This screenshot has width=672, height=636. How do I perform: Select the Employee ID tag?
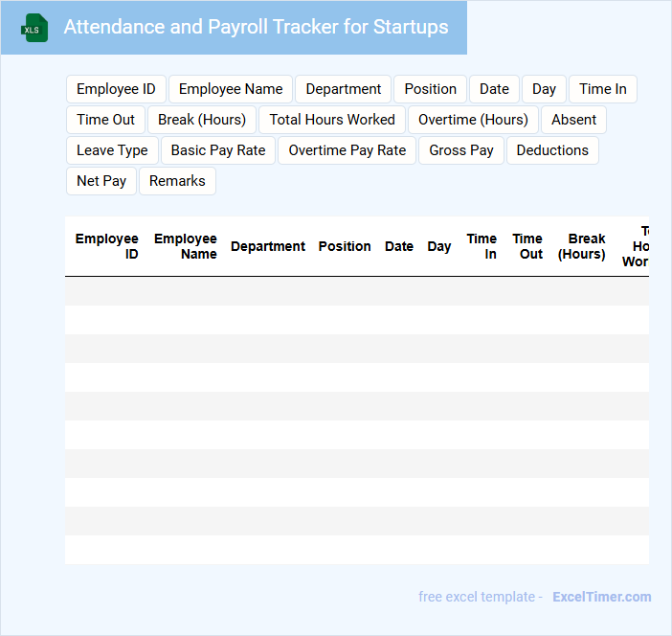click(116, 89)
